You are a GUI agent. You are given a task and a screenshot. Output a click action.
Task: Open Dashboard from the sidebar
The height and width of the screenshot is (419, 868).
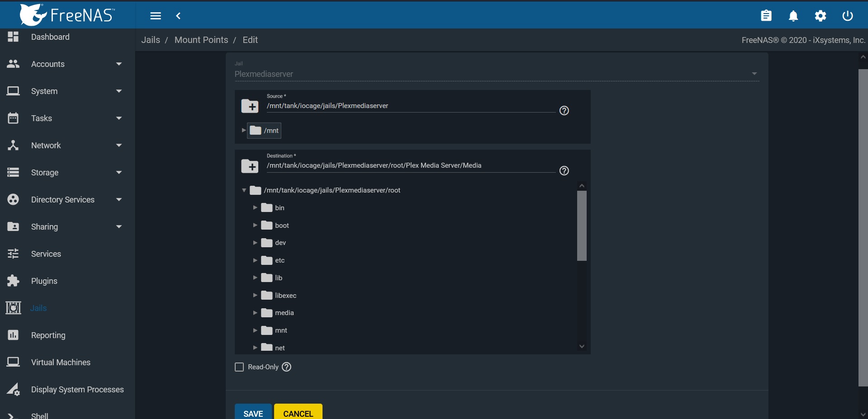tap(50, 37)
